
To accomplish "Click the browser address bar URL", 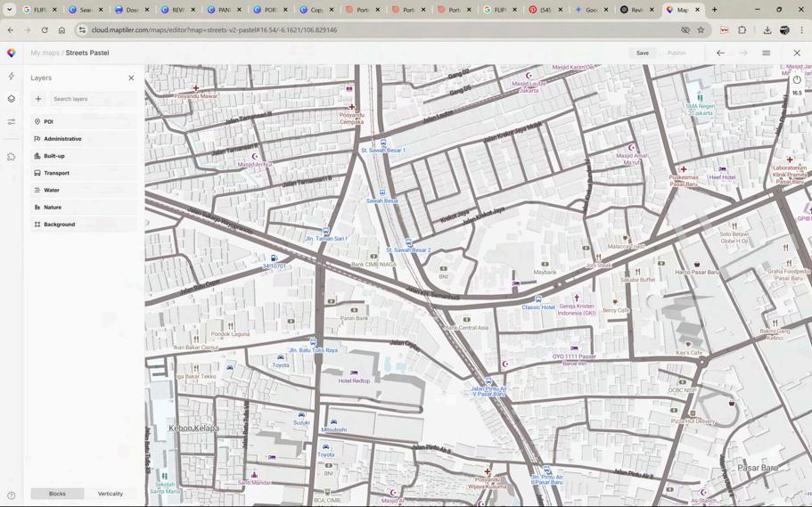I will coord(214,30).
